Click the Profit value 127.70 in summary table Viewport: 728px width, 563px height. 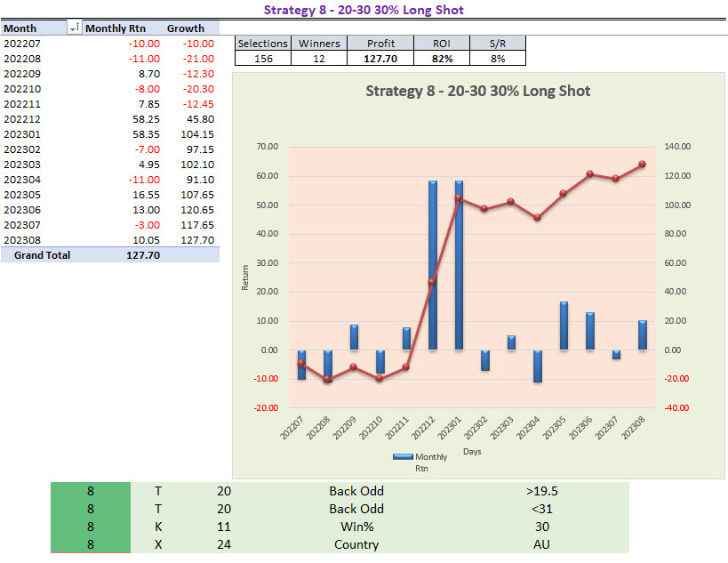(380, 59)
